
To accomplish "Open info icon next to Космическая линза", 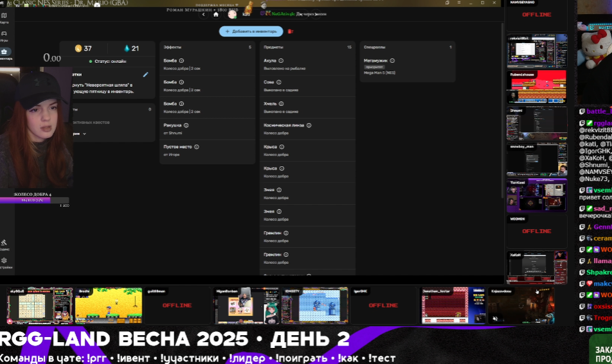I will [x=309, y=125].
